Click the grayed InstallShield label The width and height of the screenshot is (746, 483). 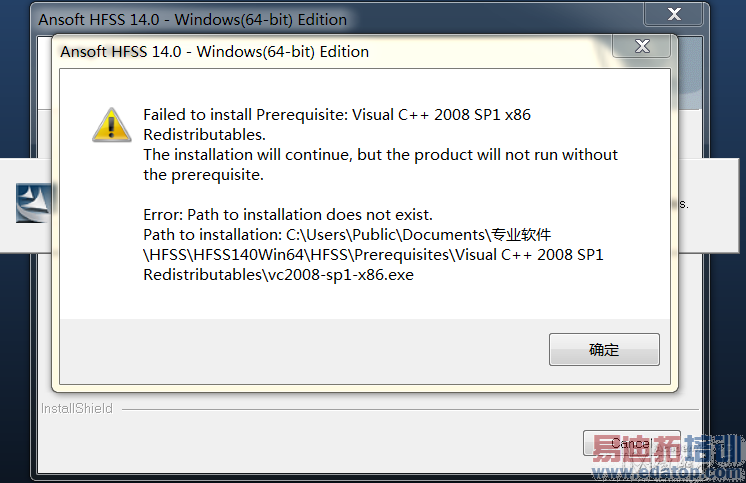pos(77,408)
